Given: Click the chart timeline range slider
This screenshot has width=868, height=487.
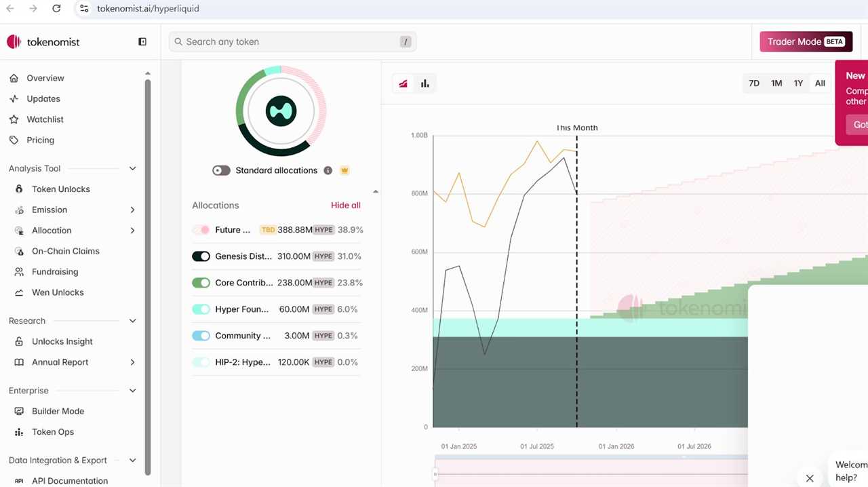Looking at the screenshot, I should point(590,471).
